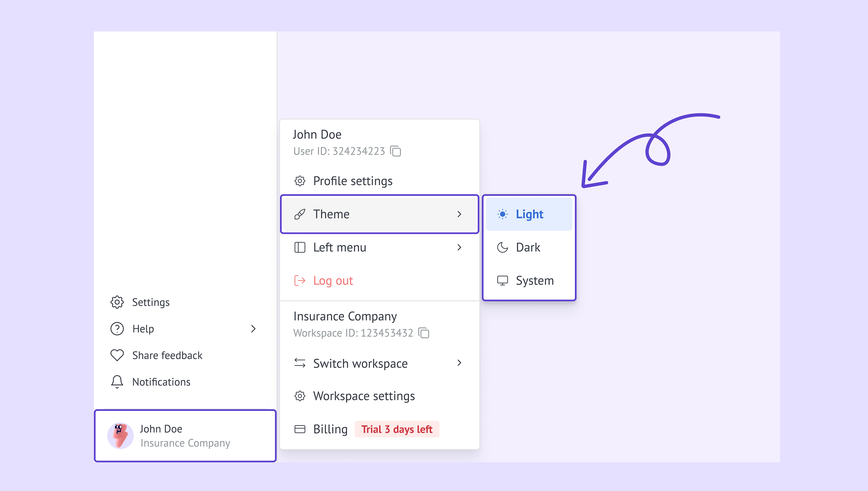This screenshot has width=868, height=491.
Task: Click the Billing card icon
Action: pos(300,429)
